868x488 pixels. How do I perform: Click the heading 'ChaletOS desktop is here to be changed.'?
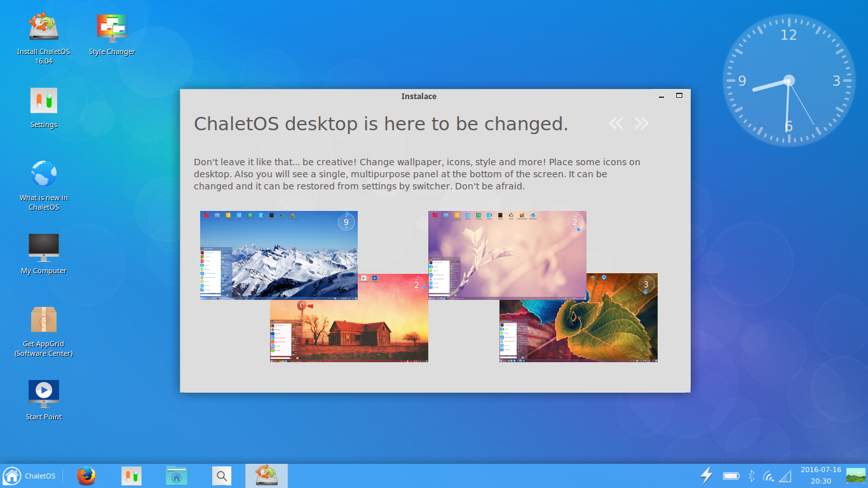[381, 123]
